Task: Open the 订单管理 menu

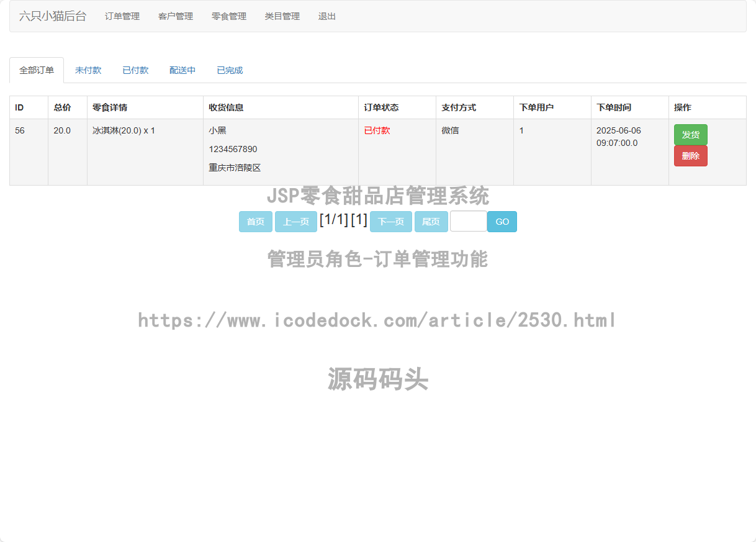Action: coord(122,16)
